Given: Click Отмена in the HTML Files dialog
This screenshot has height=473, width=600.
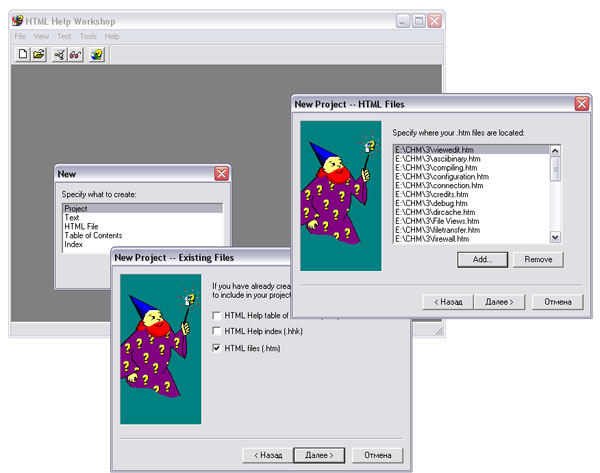Looking at the screenshot, I should click(x=558, y=302).
